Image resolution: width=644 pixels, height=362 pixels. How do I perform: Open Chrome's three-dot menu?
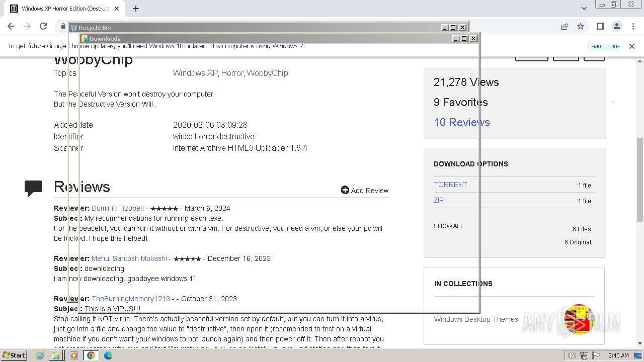pos(632,26)
